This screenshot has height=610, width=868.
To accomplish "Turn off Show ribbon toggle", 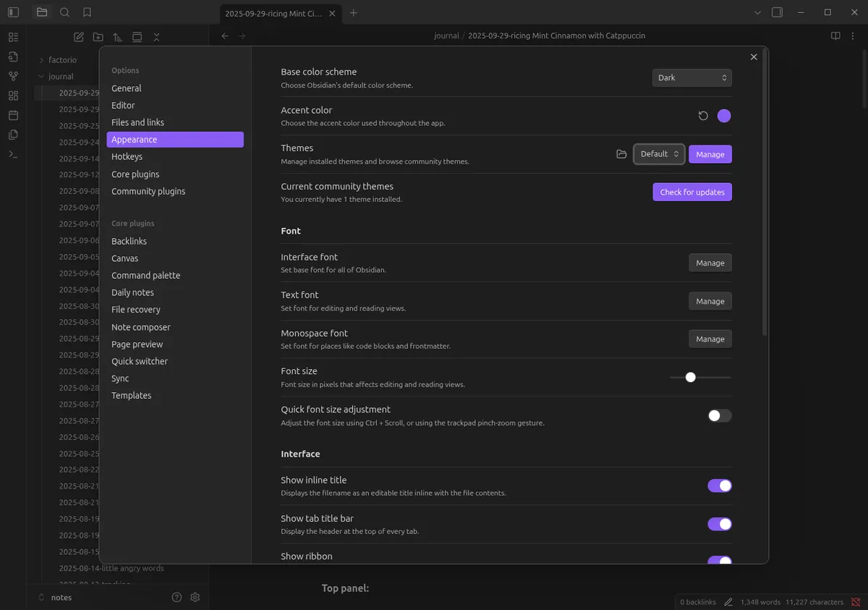I will [720, 560].
